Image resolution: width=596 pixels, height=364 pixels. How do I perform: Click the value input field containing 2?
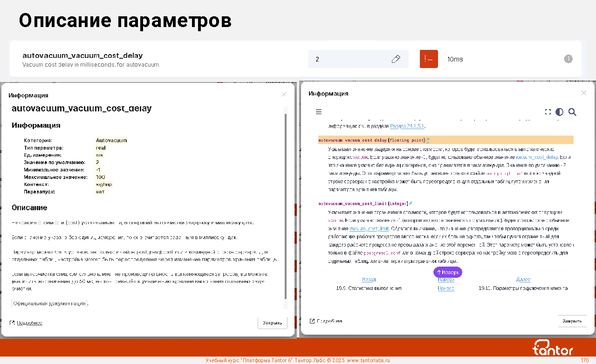pyautogui.click(x=349, y=59)
